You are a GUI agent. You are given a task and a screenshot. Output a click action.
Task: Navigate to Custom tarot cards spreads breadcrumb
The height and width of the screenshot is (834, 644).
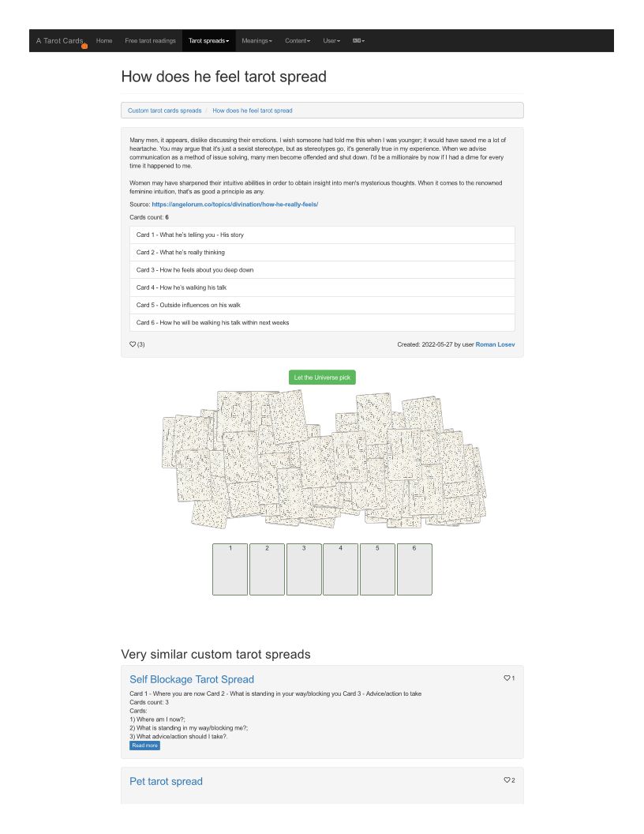point(164,111)
